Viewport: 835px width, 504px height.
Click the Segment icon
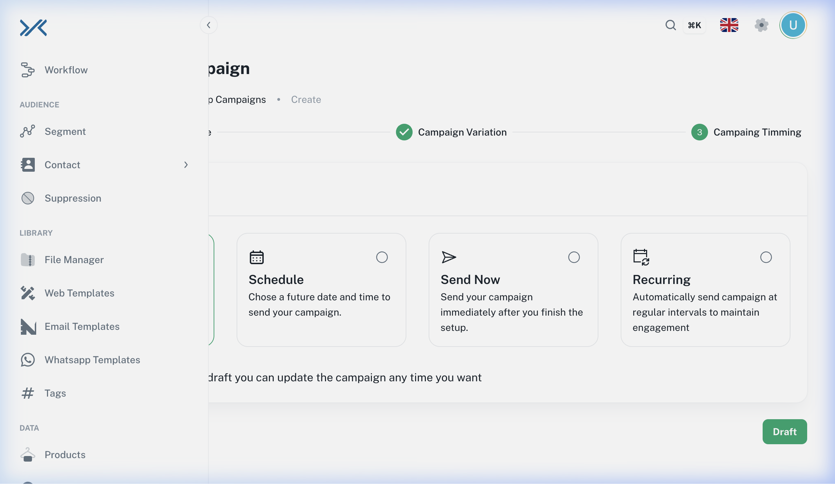[28, 131]
